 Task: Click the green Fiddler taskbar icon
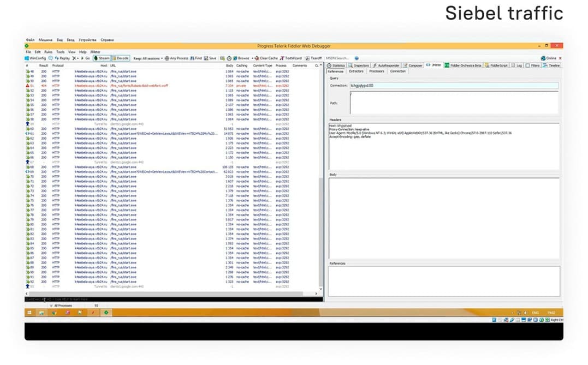click(x=106, y=313)
